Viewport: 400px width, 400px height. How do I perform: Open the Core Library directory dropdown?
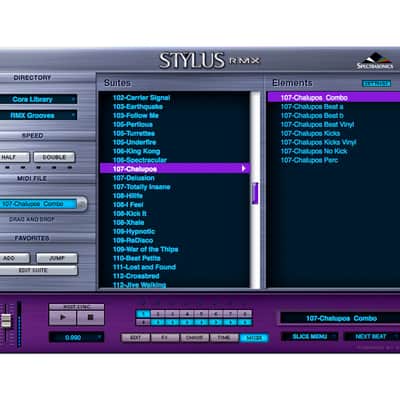point(38,99)
